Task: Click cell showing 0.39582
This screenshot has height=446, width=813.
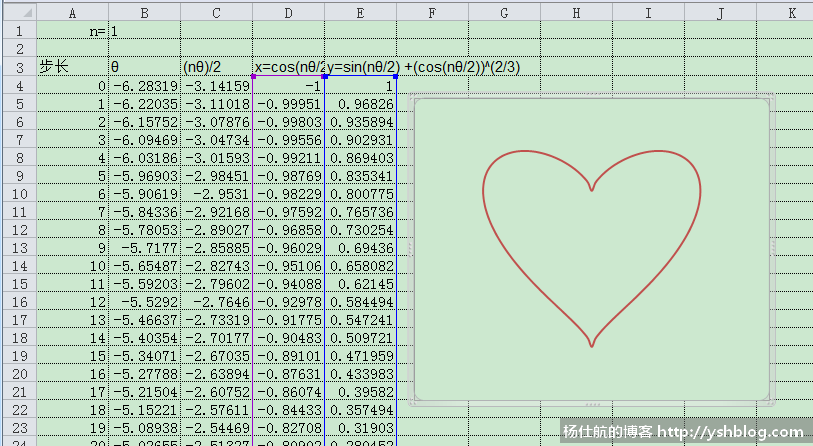Action: [361, 392]
